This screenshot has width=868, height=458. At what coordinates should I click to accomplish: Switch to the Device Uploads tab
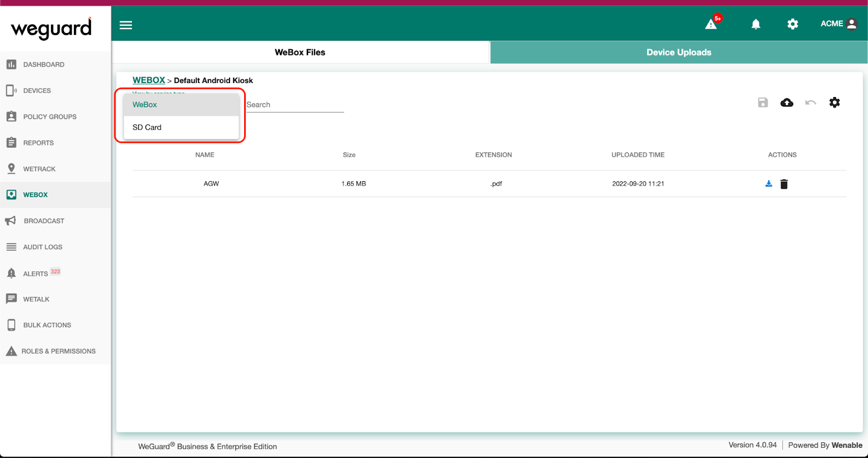pos(679,52)
